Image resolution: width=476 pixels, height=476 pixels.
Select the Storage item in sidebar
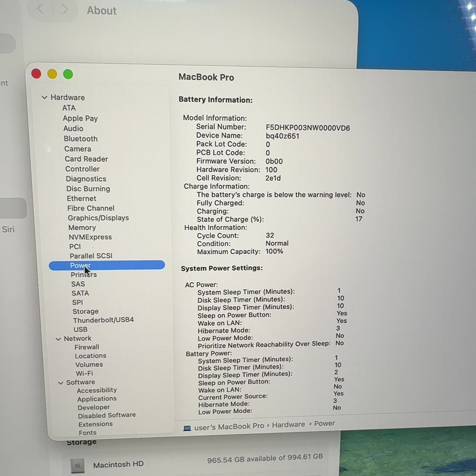(85, 311)
